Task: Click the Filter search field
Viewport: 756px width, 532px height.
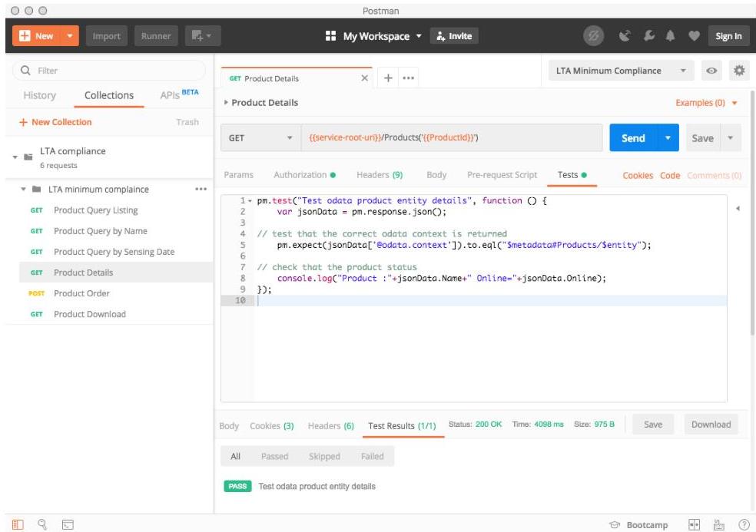Action: (x=109, y=71)
